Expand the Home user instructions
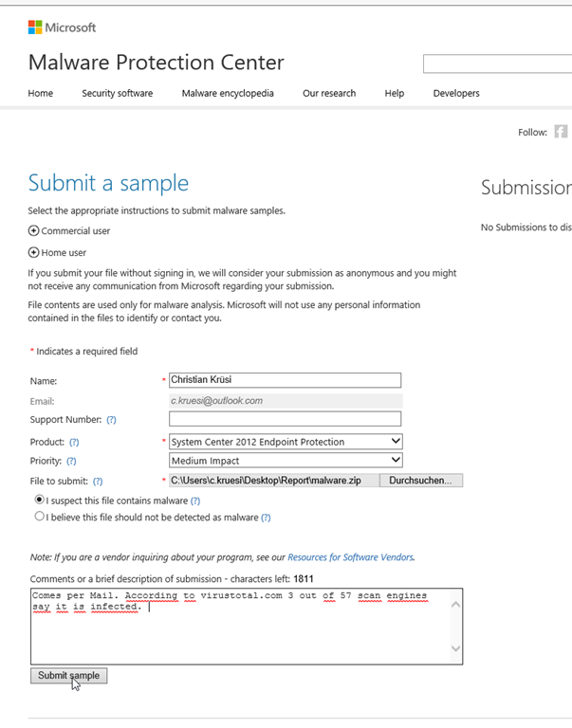 pyautogui.click(x=34, y=252)
